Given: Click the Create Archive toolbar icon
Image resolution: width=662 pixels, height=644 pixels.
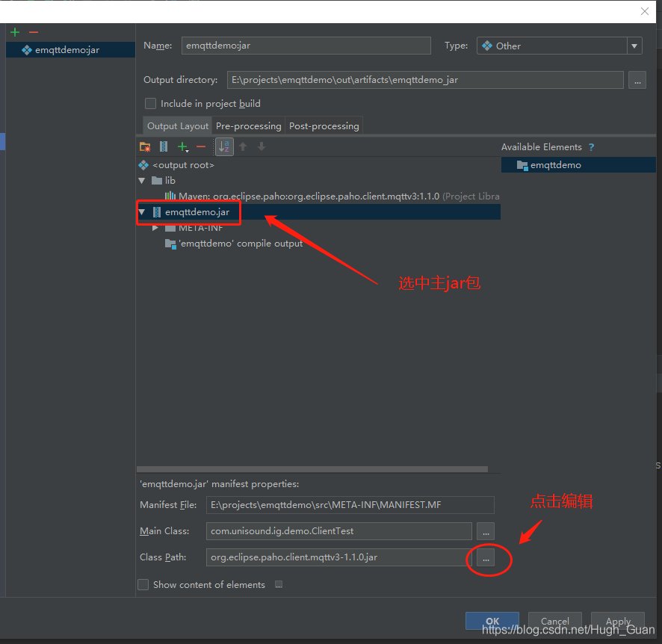Looking at the screenshot, I should tap(164, 147).
